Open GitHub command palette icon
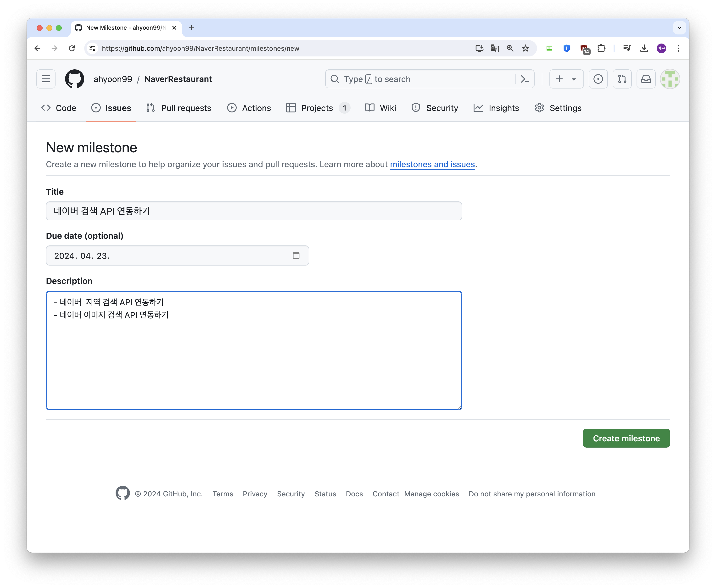This screenshot has width=716, height=588. [x=525, y=79]
